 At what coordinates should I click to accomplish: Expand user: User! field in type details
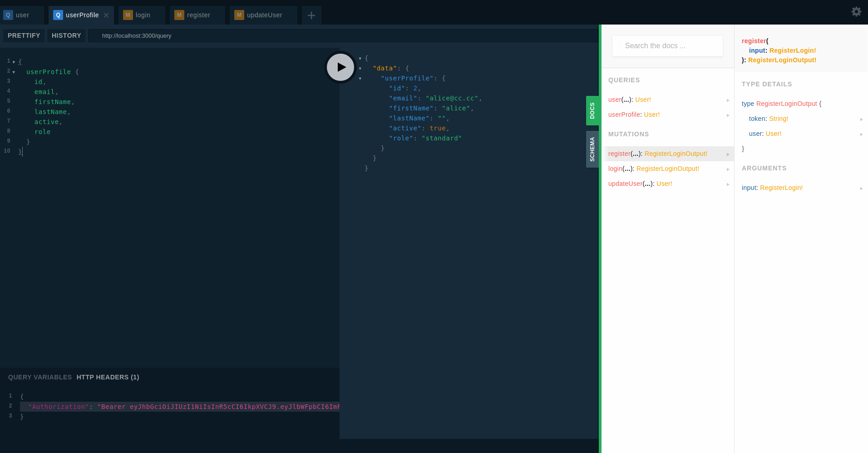tap(862, 134)
